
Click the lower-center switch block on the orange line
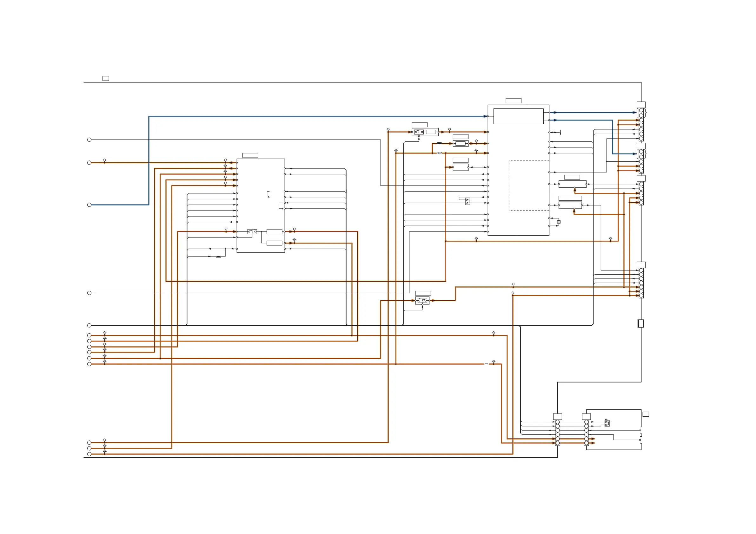pos(422,300)
